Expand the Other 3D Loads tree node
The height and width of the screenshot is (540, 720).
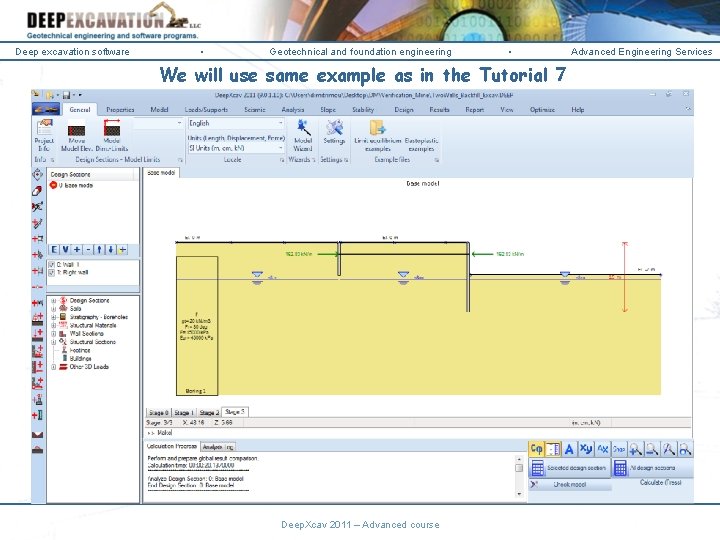[53, 366]
